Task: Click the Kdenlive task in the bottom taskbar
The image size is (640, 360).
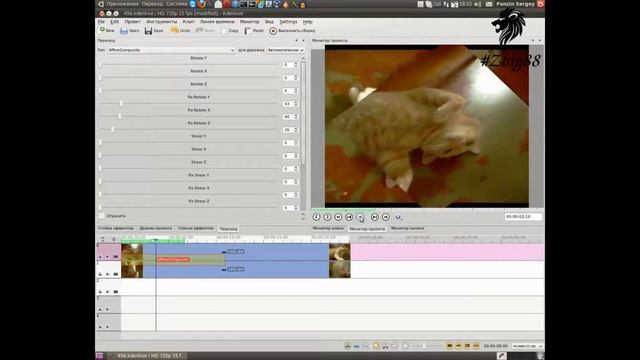Action: coord(147,356)
